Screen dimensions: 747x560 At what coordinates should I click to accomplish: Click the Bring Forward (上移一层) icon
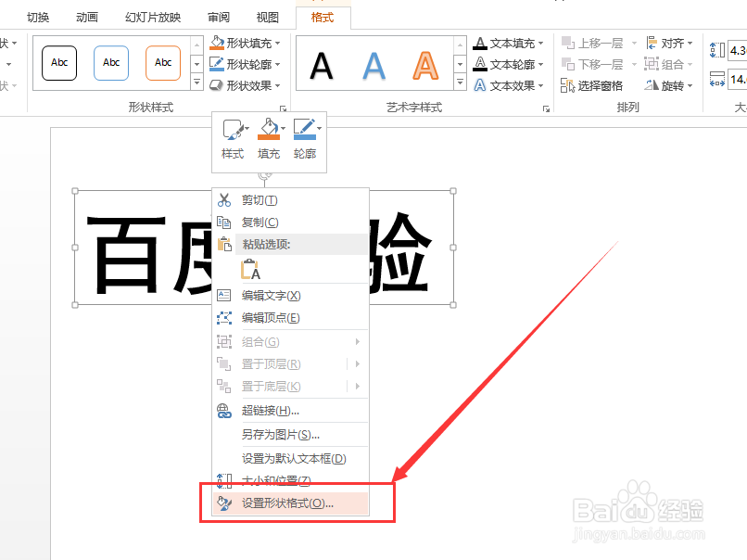tap(568, 43)
